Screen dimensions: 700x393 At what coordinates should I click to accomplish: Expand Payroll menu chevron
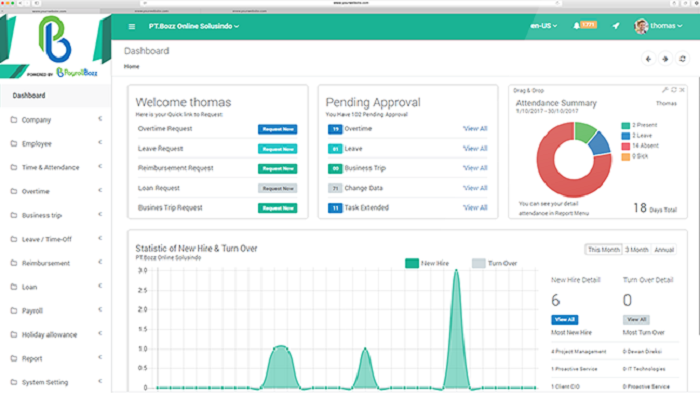[100, 309]
